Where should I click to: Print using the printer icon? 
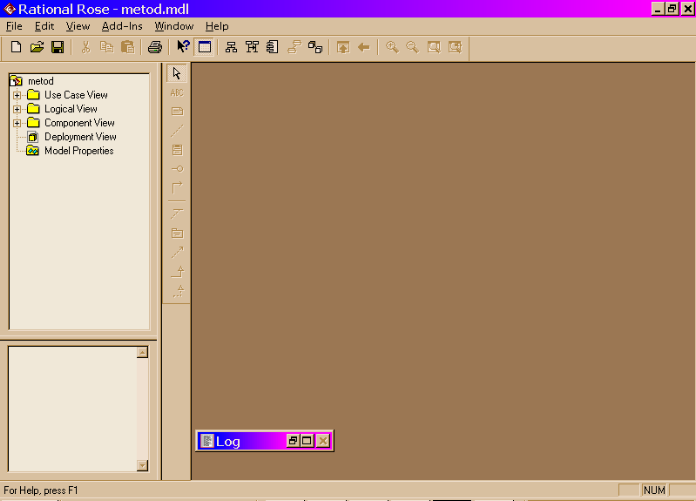[155, 47]
